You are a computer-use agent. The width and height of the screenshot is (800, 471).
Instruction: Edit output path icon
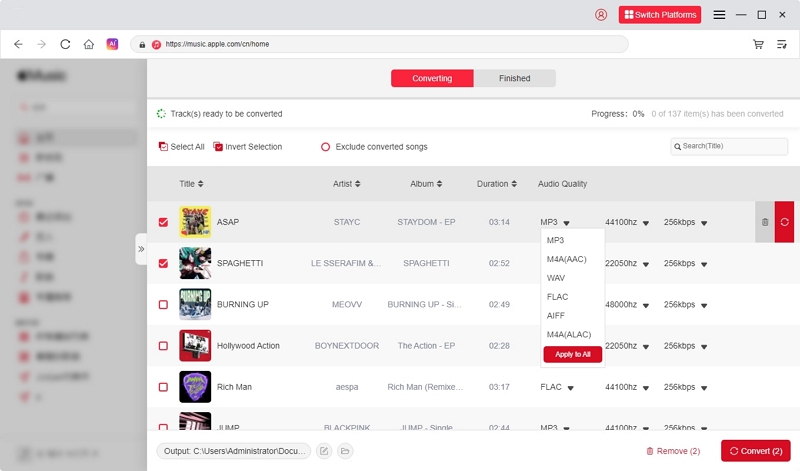(x=324, y=451)
